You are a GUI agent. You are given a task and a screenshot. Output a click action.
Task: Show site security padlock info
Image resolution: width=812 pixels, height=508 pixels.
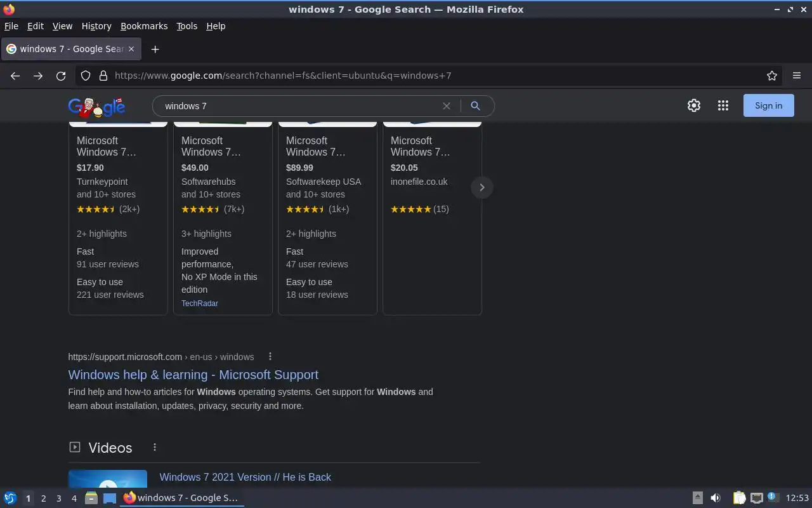103,76
